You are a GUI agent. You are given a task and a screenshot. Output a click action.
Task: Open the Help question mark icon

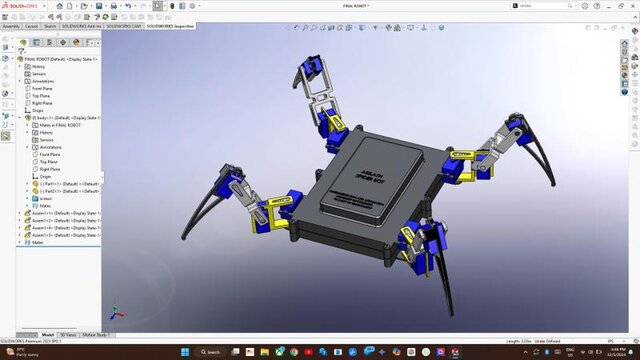point(597,6)
